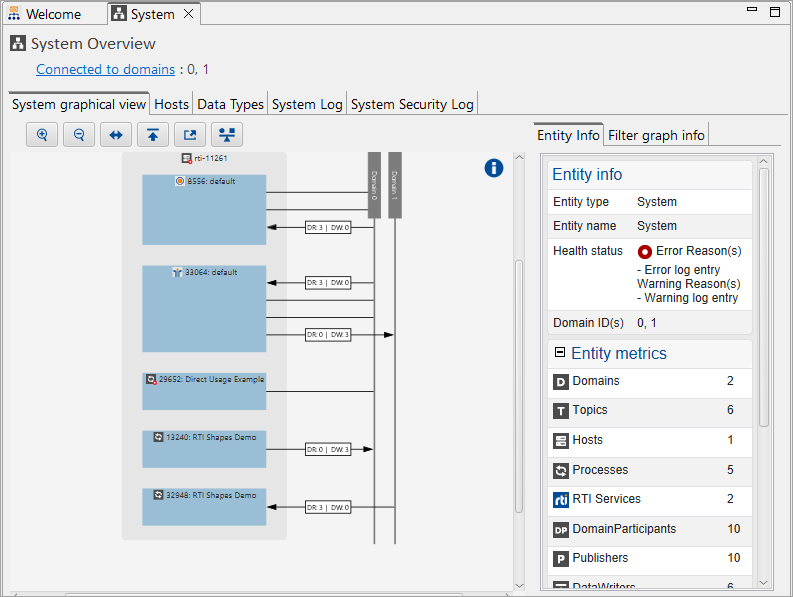The height and width of the screenshot is (597, 793).
Task: Maximize the editor pane
Action: (775, 12)
